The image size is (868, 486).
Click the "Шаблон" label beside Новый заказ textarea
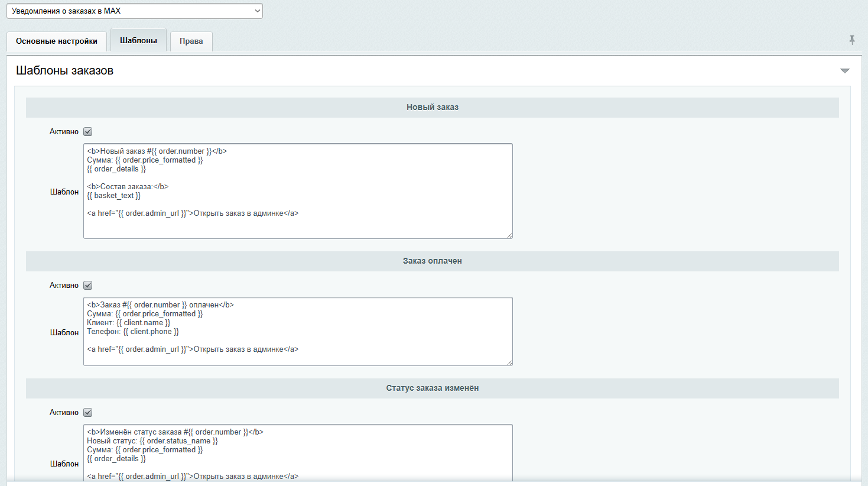pyautogui.click(x=64, y=192)
